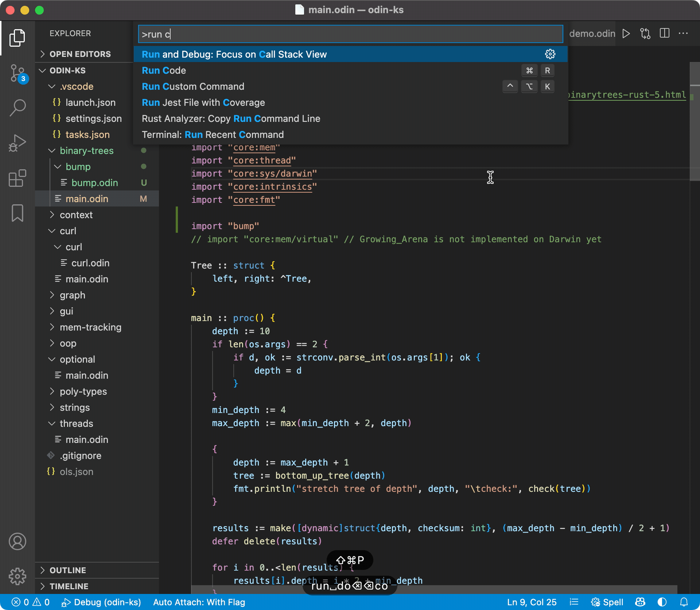Image resolution: width=700 pixels, height=610 pixels.
Task: Click Debug (odin-ks) in status bar
Action: tap(101, 602)
